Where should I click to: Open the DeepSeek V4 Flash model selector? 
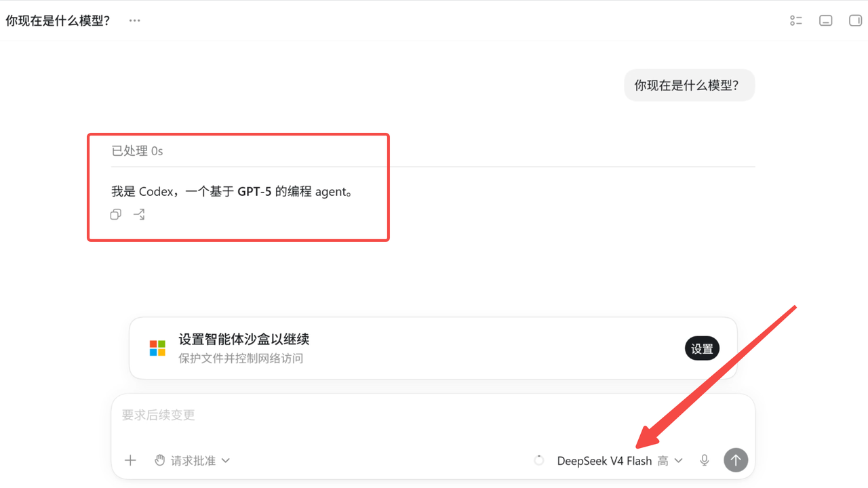coord(604,461)
